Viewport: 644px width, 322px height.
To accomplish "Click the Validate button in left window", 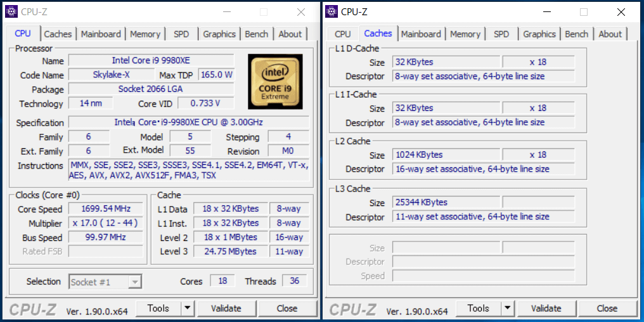I will coord(226,308).
